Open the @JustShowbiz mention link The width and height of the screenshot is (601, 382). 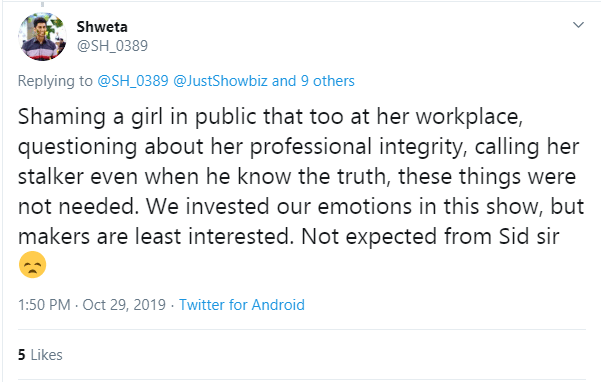coord(220,81)
